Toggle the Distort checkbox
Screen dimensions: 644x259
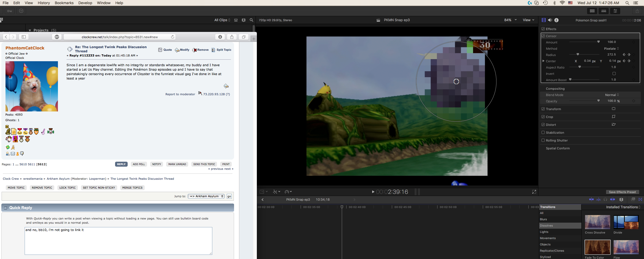tap(543, 125)
